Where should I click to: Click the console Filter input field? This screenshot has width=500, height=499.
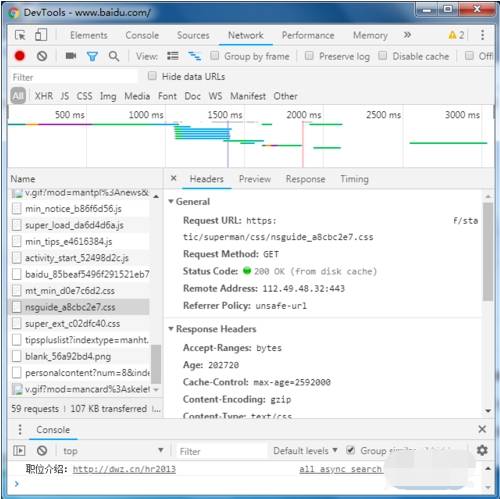[221, 451]
